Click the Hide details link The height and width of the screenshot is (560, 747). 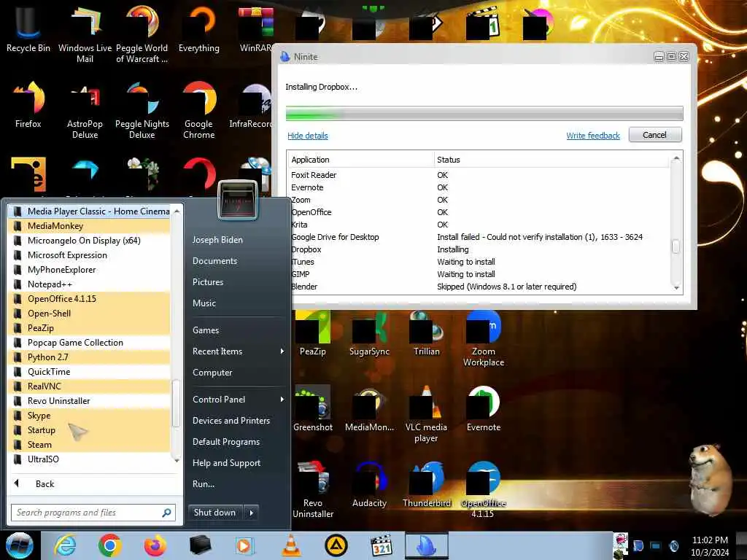(x=308, y=136)
